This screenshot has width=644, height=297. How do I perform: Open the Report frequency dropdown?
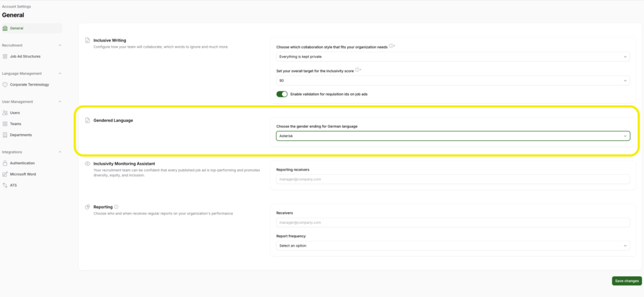[453, 245]
